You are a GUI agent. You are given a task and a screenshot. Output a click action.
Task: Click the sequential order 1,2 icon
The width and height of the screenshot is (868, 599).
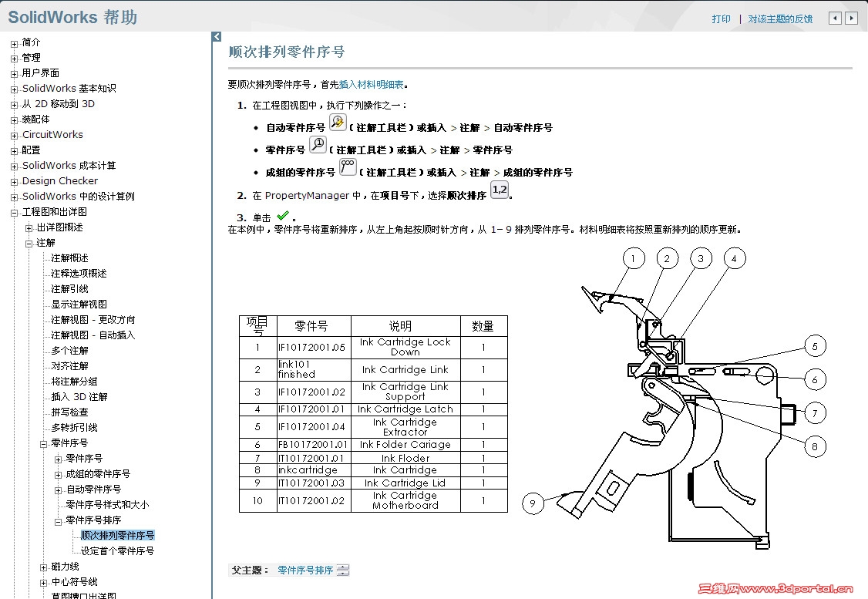coord(500,190)
